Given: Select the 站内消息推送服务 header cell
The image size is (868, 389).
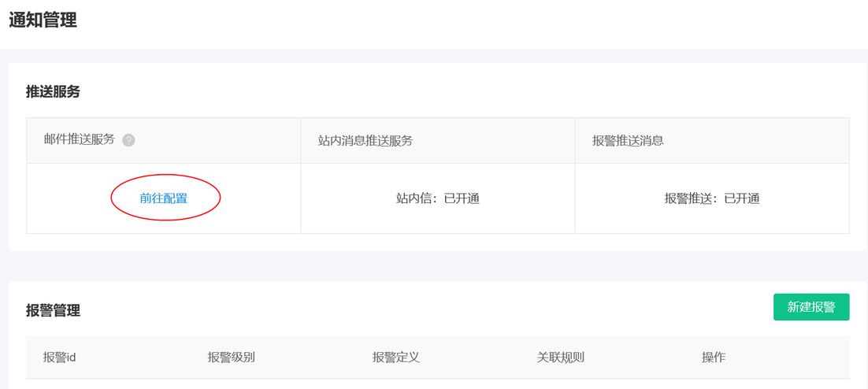Looking at the screenshot, I should (x=438, y=140).
